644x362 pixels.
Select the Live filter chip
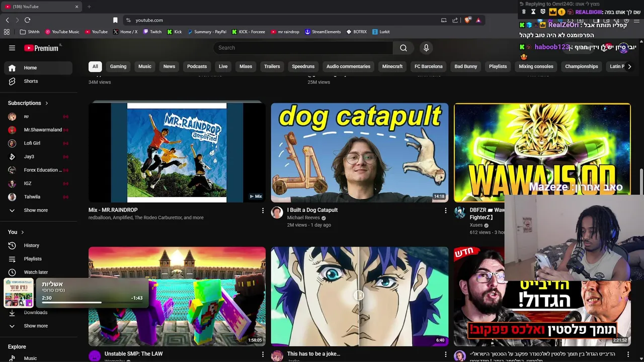(223, 66)
